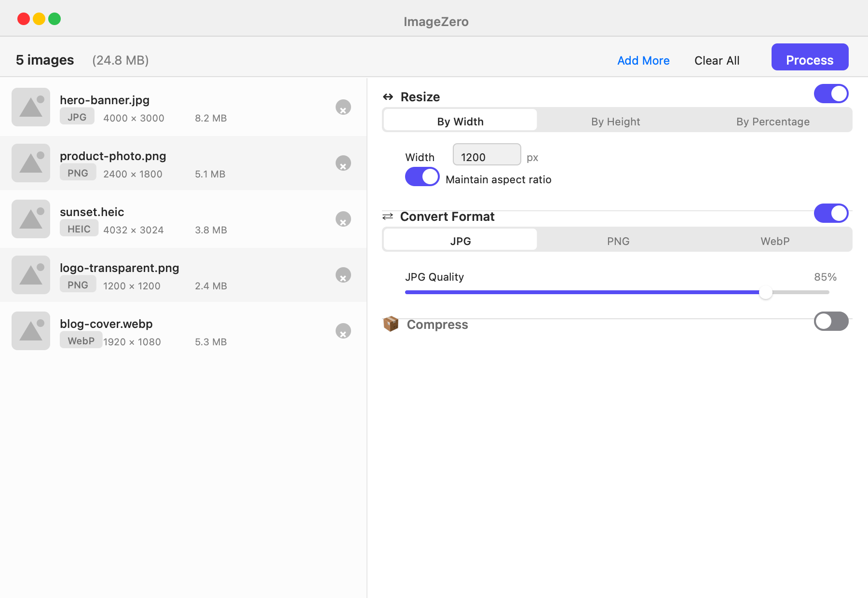Click the product-photo.png thumbnail icon

pyautogui.click(x=31, y=163)
